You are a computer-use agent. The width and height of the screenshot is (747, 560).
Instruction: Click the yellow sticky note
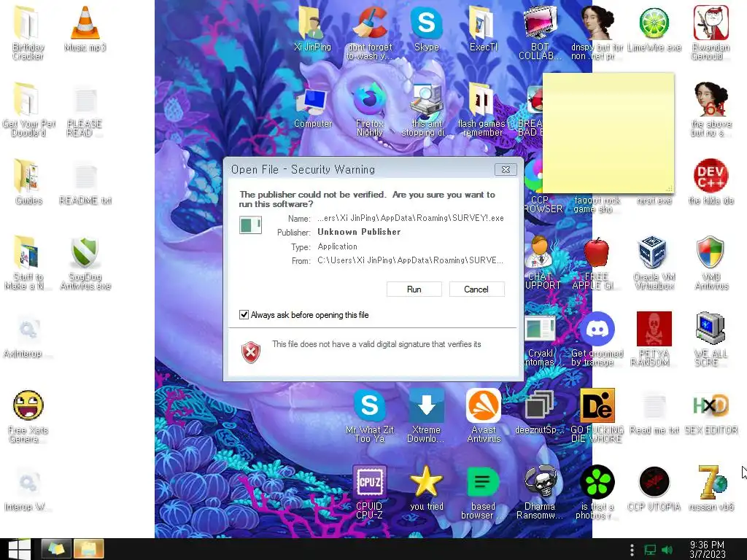[x=608, y=133]
